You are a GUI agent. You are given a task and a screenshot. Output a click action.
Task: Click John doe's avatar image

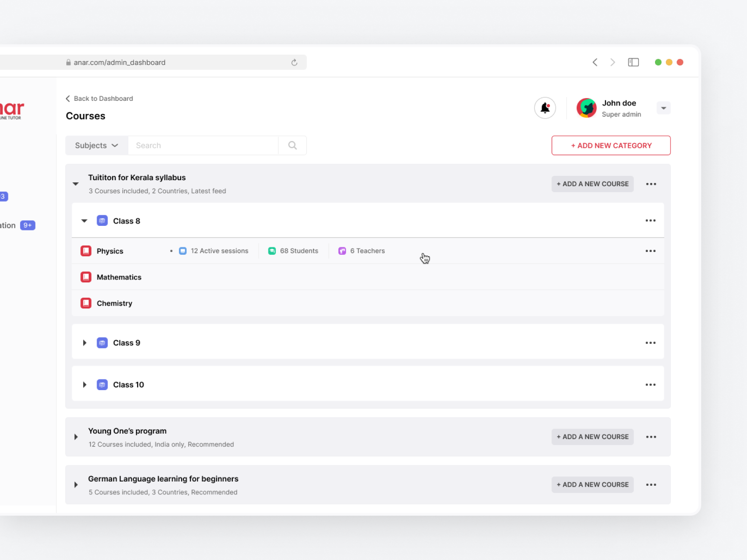pyautogui.click(x=586, y=108)
